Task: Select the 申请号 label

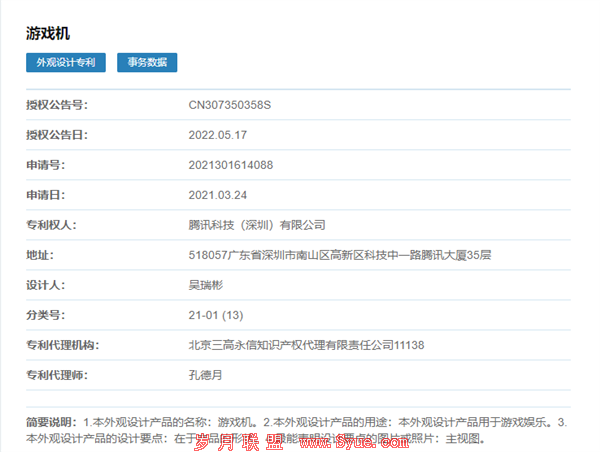Action: click(45, 165)
